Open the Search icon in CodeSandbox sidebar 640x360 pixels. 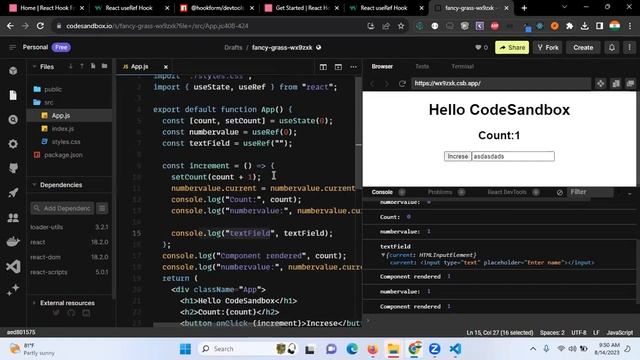coord(13,120)
